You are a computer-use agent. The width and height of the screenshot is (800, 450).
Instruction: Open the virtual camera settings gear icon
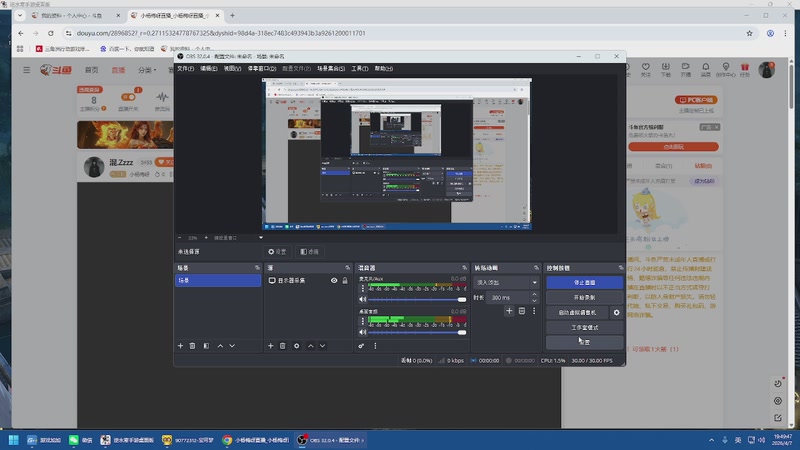(616, 312)
